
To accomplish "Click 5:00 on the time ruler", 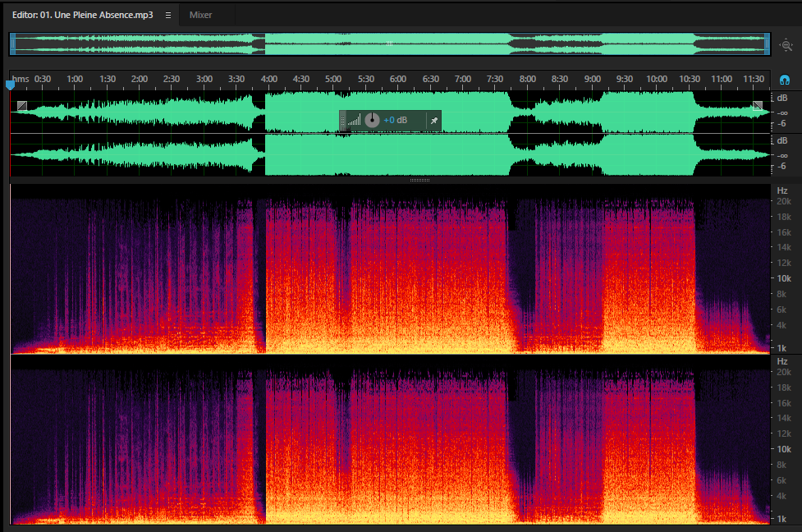I will pos(333,79).
